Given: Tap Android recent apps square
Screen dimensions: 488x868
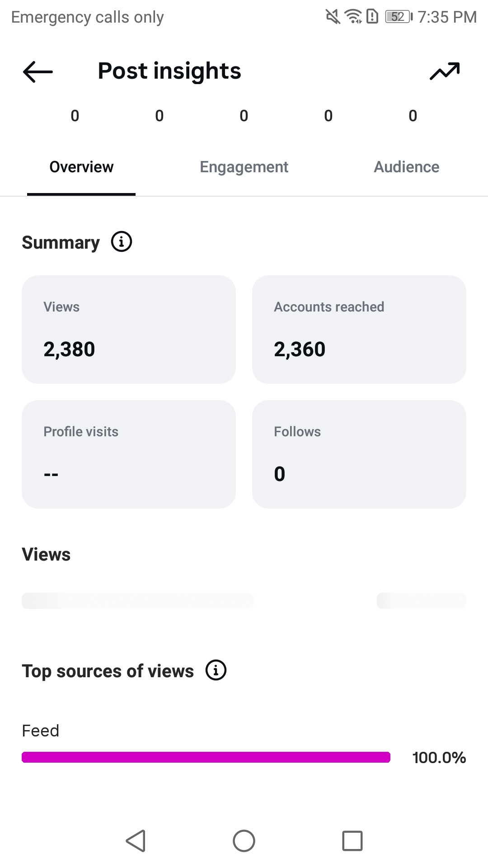Looking at the screenshot, I should [x=352, y=841].
